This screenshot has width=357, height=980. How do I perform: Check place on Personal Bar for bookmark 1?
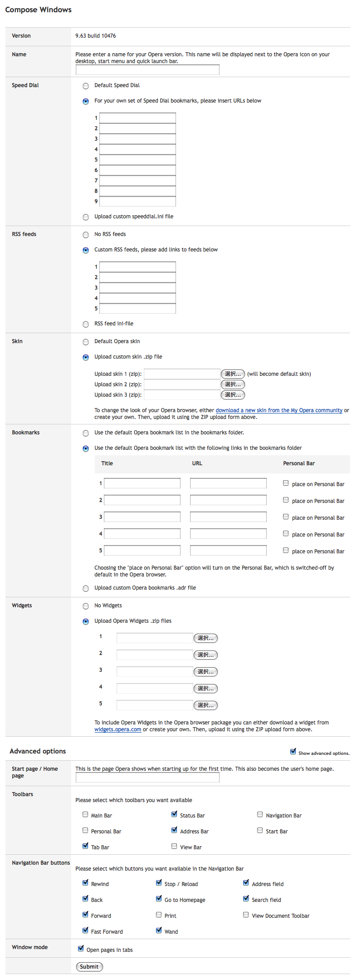pyautogui.click(x=286, y=483)
